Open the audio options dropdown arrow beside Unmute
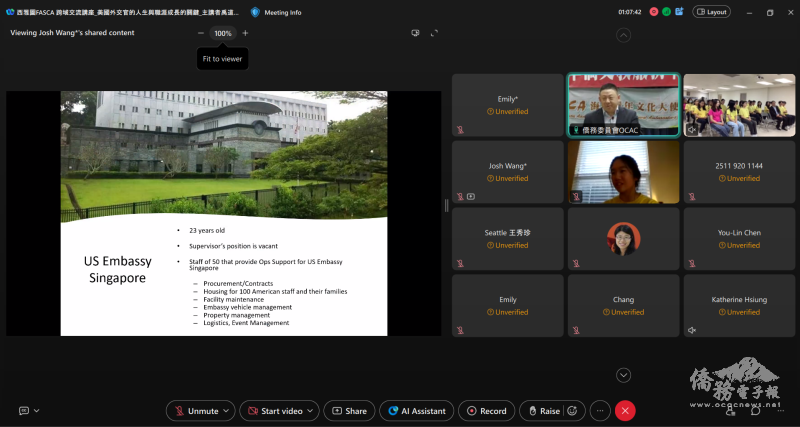Screen dimensions: 800x427 click(228, 411)
